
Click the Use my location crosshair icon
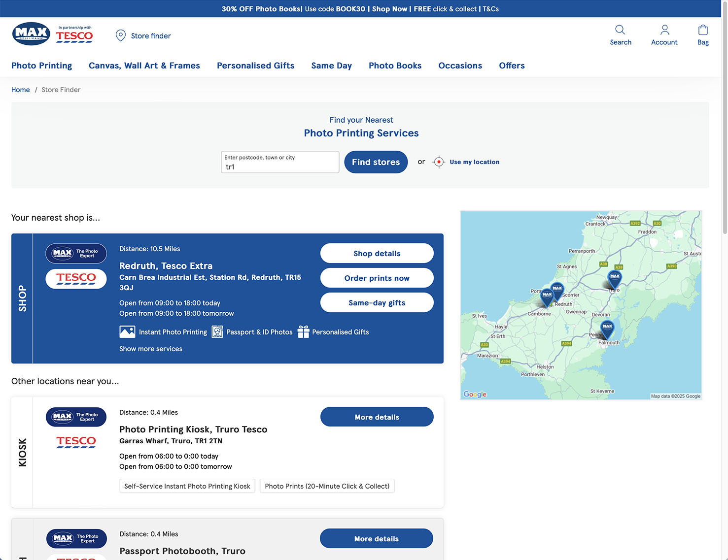tap(439, 162)
